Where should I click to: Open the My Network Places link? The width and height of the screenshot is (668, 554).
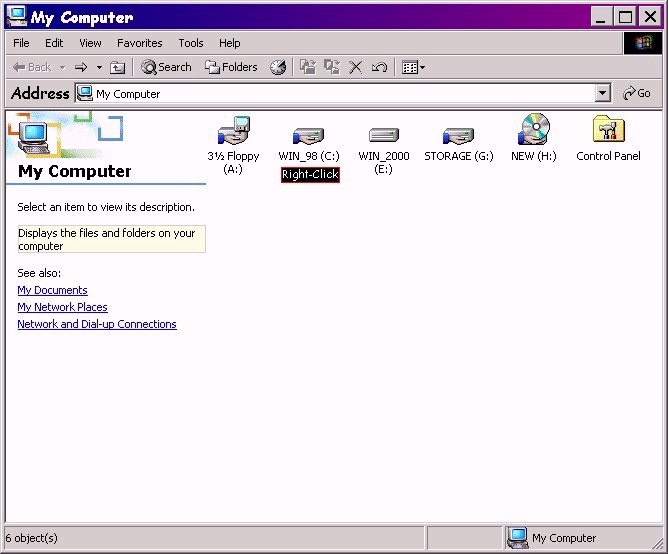coord(62,307)
